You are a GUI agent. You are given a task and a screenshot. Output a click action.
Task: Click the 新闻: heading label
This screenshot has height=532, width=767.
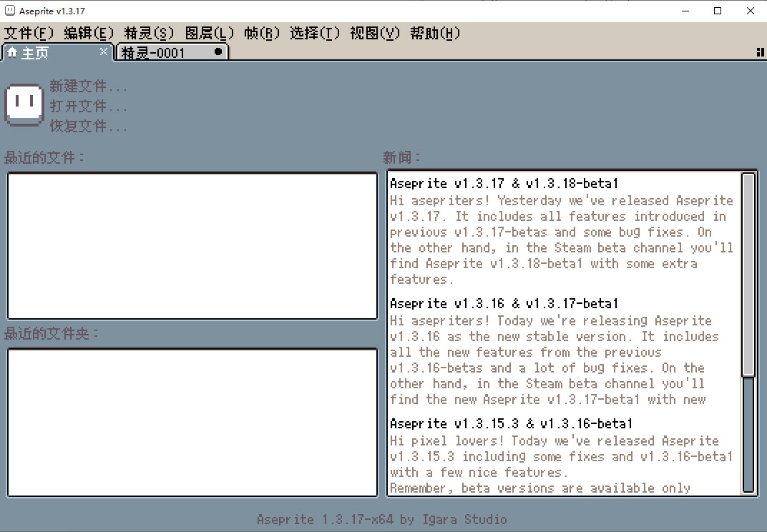[x=401, y=157]
